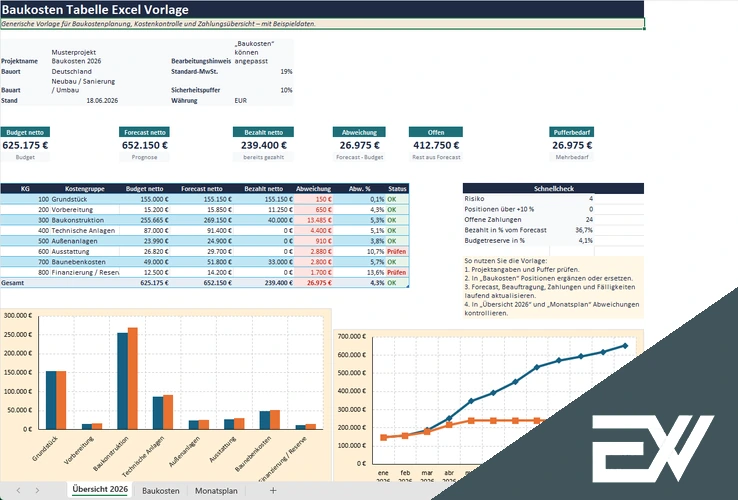
Task: Select the Gesamt total row label
Action: click(13, 283)
